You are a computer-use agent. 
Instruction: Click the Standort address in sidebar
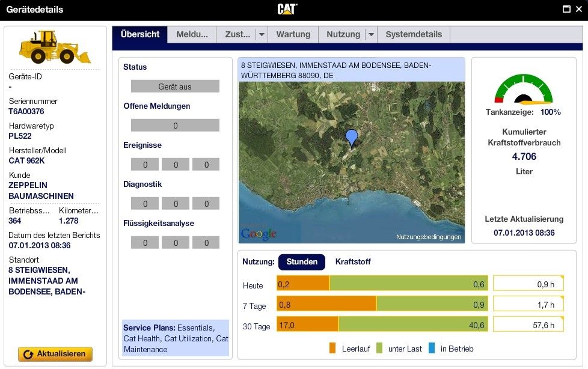[x=47, y=281]
